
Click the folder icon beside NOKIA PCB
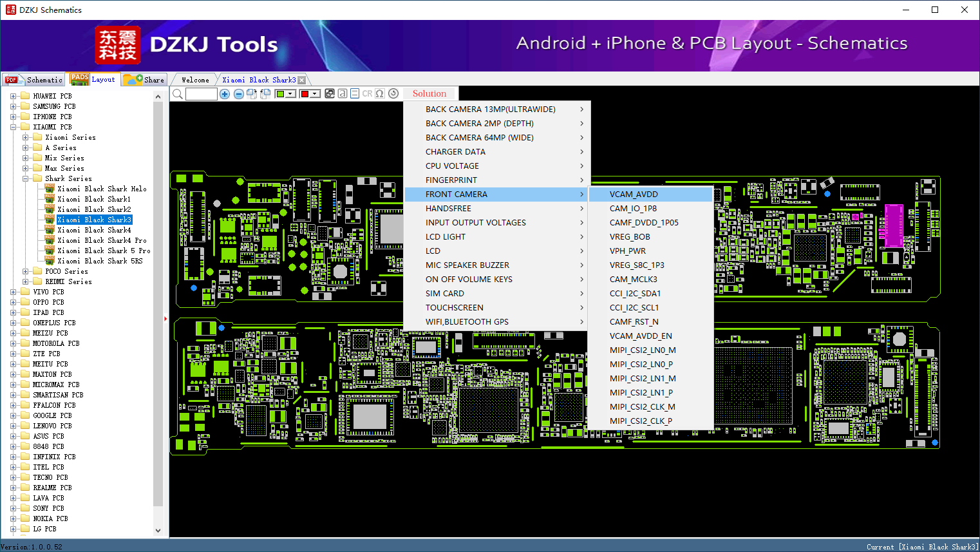click(x=25, y=519)
